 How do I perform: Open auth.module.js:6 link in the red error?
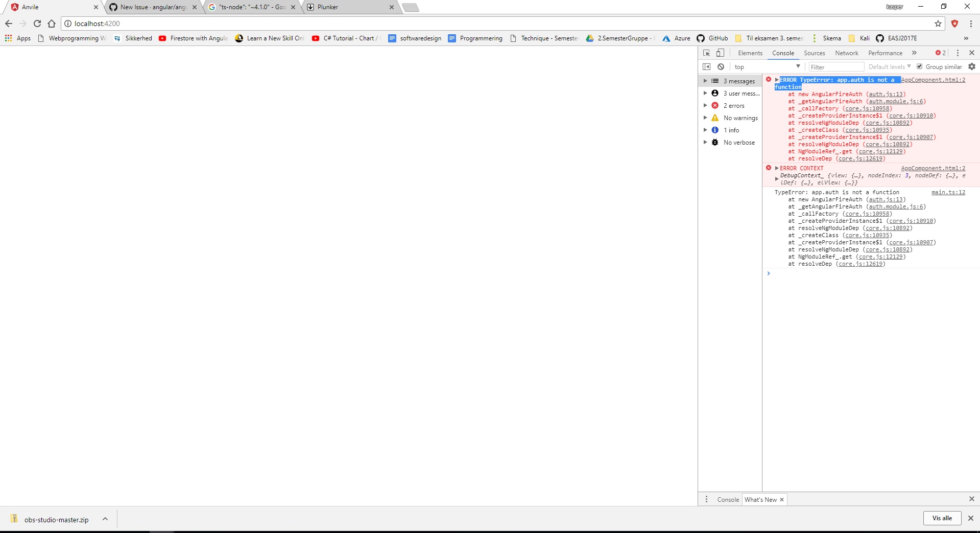point(896,101)
